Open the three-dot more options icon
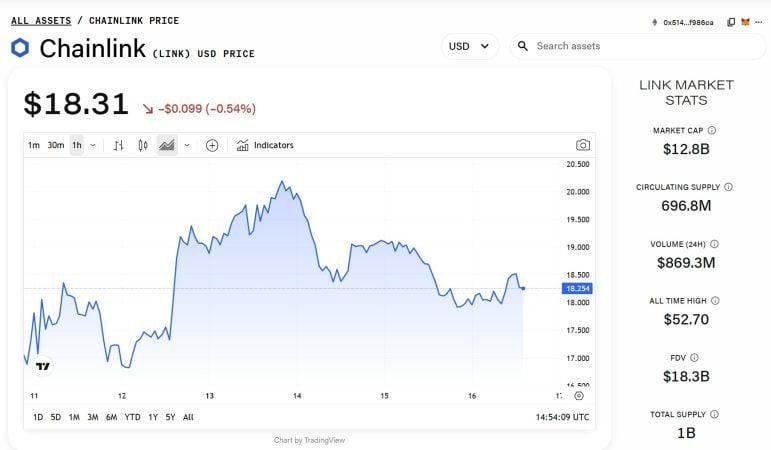This screenshot has height=450, width=771. [x=758, y=22]
